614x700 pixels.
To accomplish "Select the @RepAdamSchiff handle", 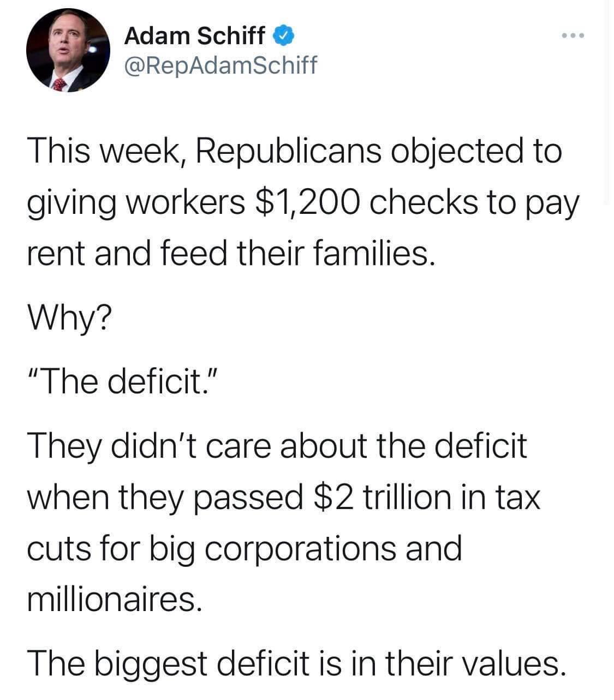I will (x=220, y=65).
